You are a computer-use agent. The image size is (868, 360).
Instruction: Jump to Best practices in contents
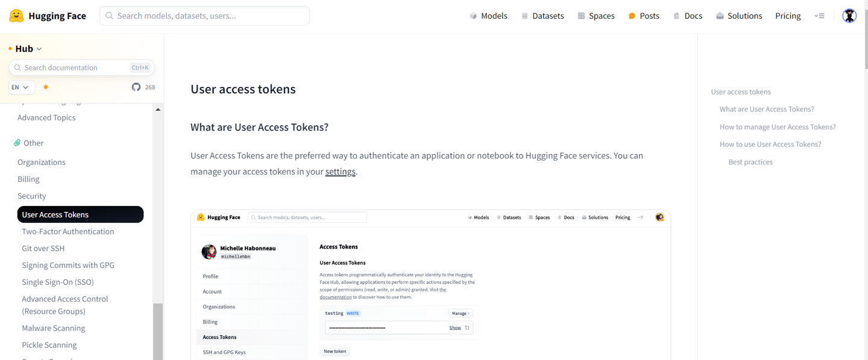pyautogui.click(x=750, y=162)
